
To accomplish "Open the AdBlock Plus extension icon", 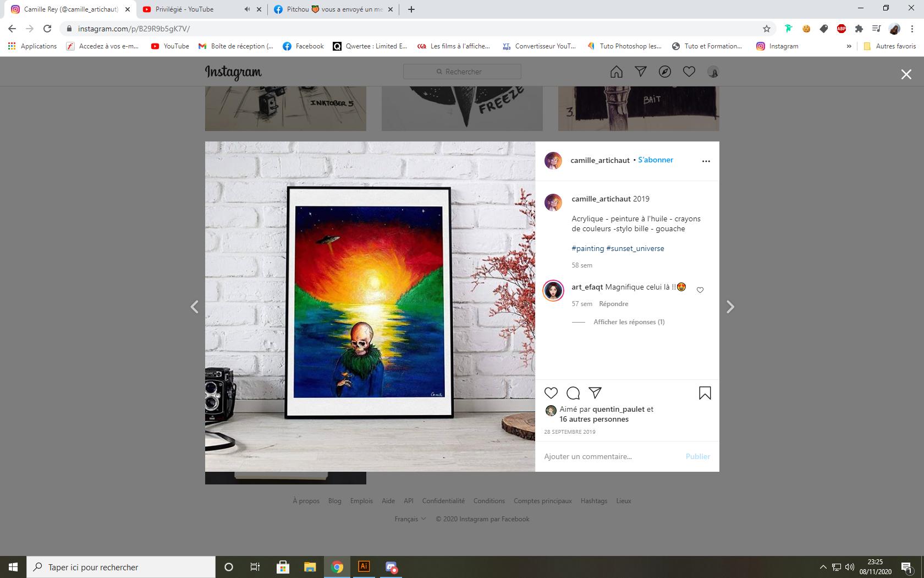I will point(842,29).
